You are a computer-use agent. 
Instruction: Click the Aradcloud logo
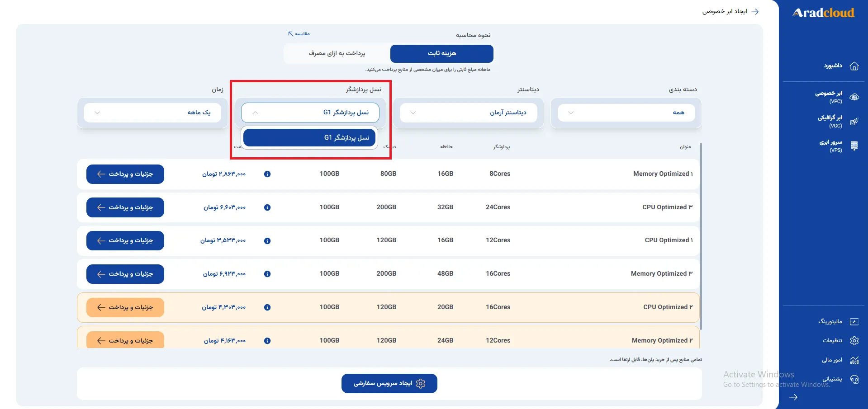pyautogui.click(x=823, y=13)
